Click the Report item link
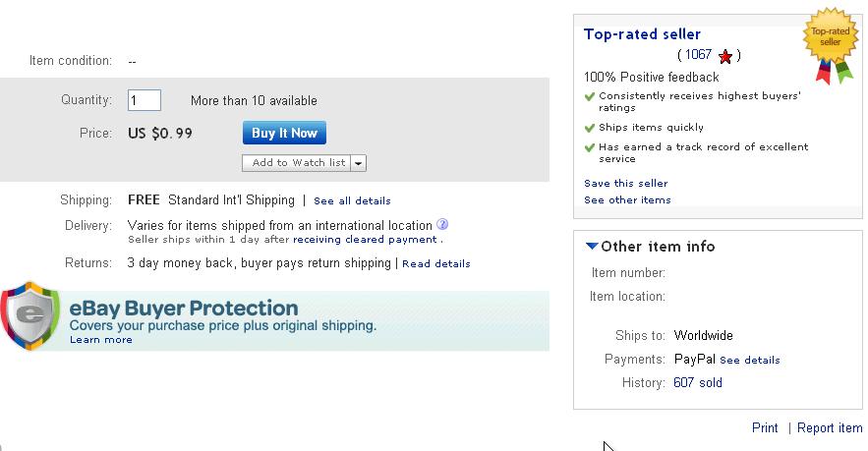 coord(830,428)
